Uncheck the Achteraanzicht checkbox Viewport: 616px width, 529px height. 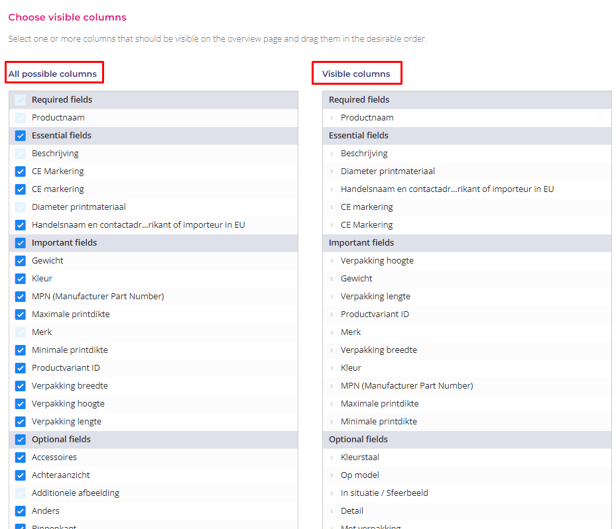tap(20, 475)
